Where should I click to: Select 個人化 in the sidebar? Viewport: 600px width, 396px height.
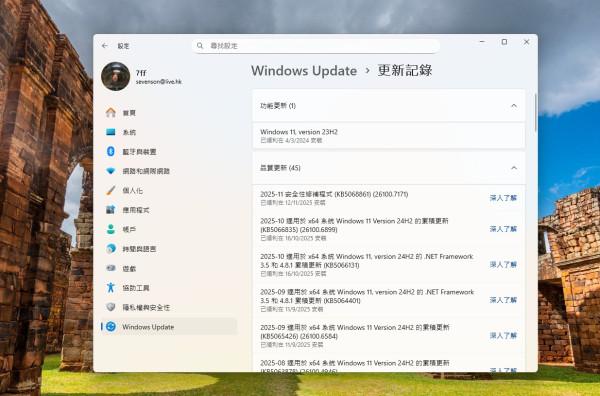[x=169, y=191]
